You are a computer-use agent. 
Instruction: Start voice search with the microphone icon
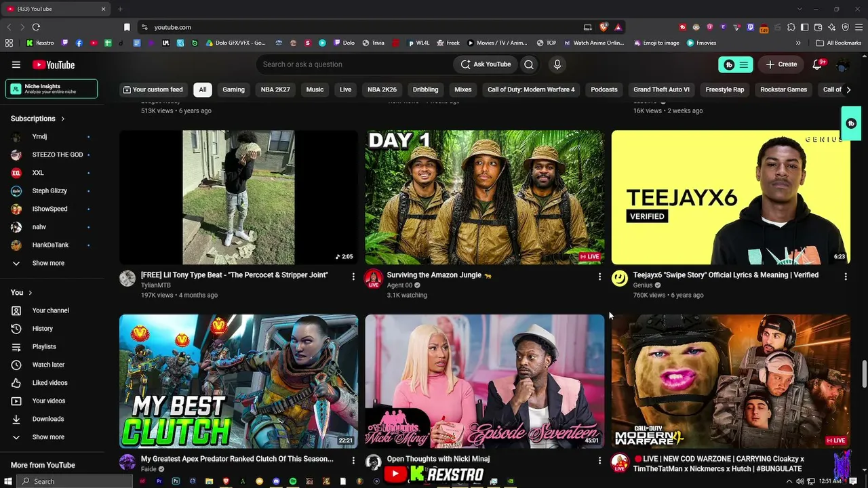pyautogui.click(x=557, y=64)
